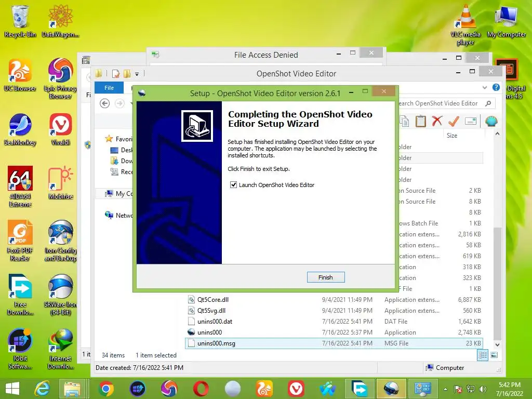
Task: Open Mobirise desktop shortcut
Action: 60,183
